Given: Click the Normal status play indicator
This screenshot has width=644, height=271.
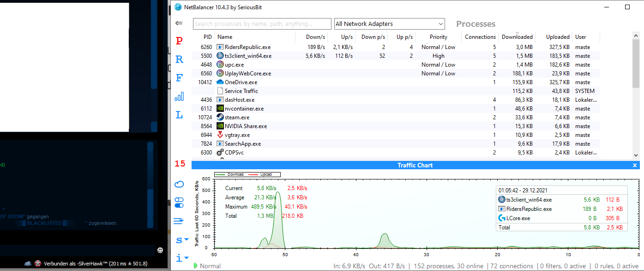Looking at the screenshot, I should click(x=196, y=266).
